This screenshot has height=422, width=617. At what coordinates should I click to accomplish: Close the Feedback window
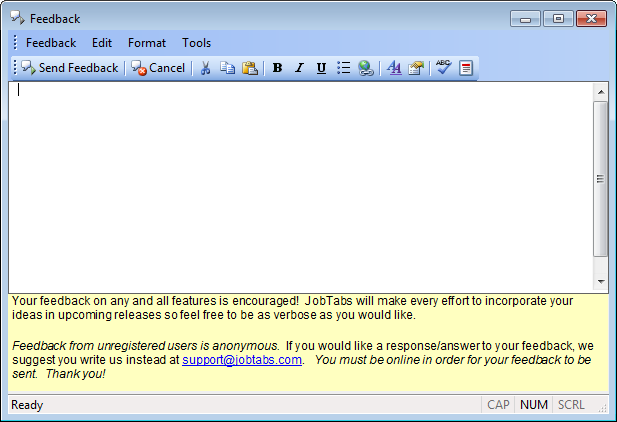pos(591,19)
